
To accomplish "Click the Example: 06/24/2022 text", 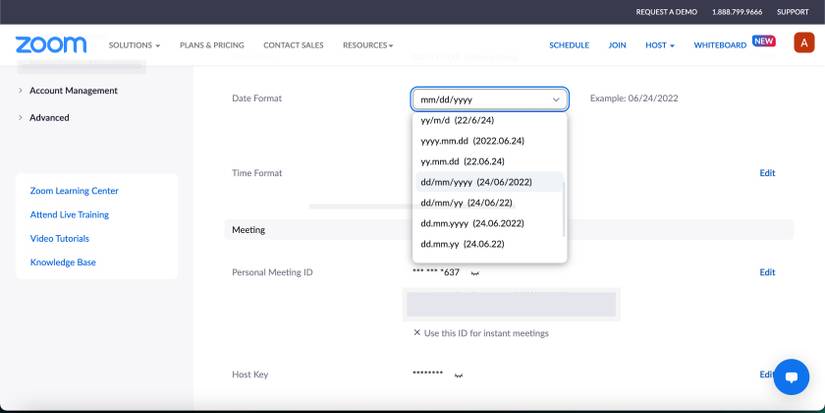I will click(634, 98).
